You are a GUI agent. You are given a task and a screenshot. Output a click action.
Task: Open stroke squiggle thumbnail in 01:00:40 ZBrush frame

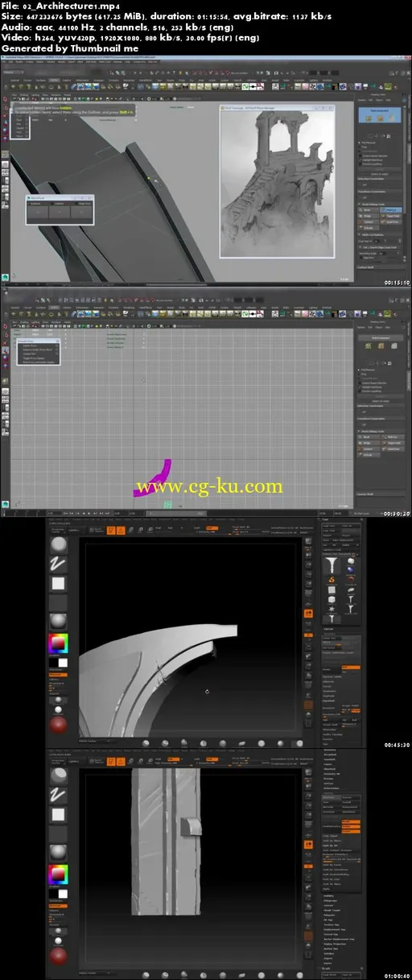click(58, 795)
